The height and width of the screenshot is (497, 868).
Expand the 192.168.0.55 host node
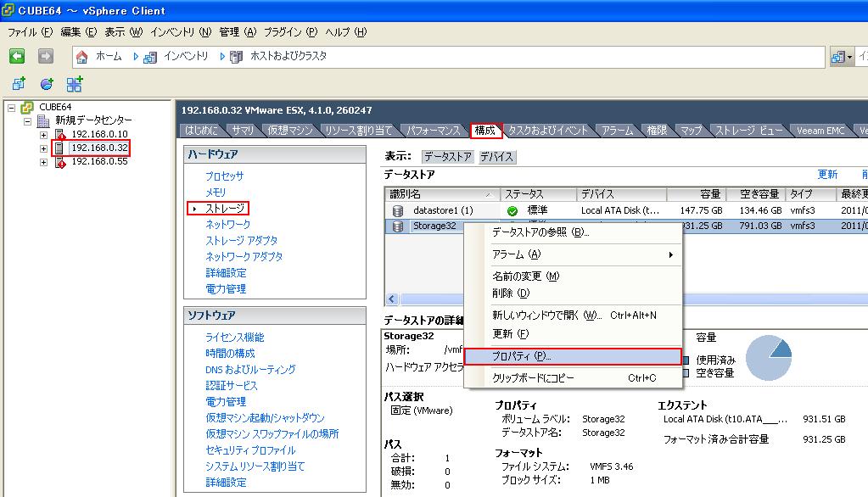pyautogui.click(x=43, y=162)
